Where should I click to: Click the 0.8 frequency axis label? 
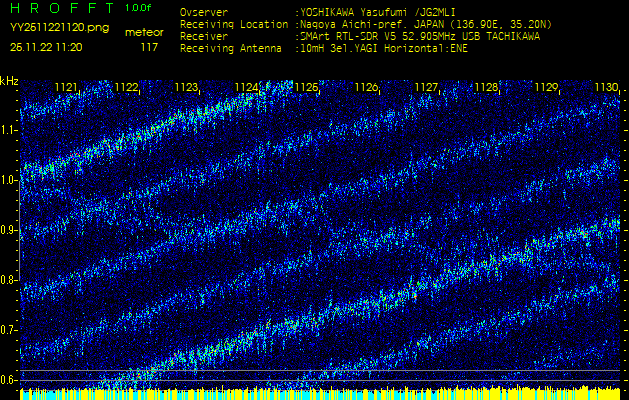[8, 280]
